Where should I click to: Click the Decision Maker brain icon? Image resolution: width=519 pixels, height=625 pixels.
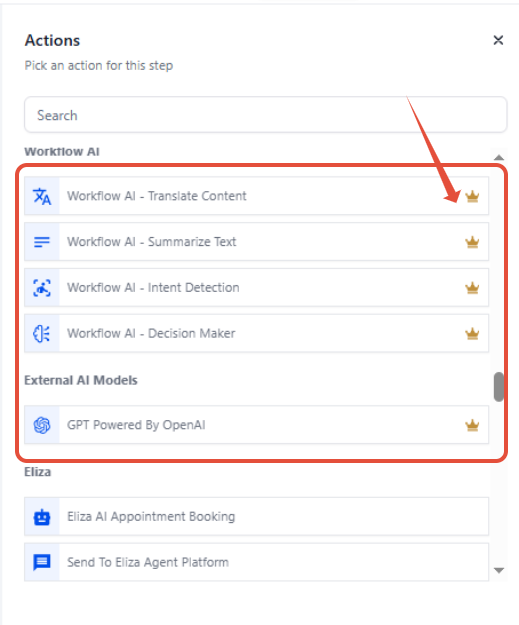click(x=42, y=334)
